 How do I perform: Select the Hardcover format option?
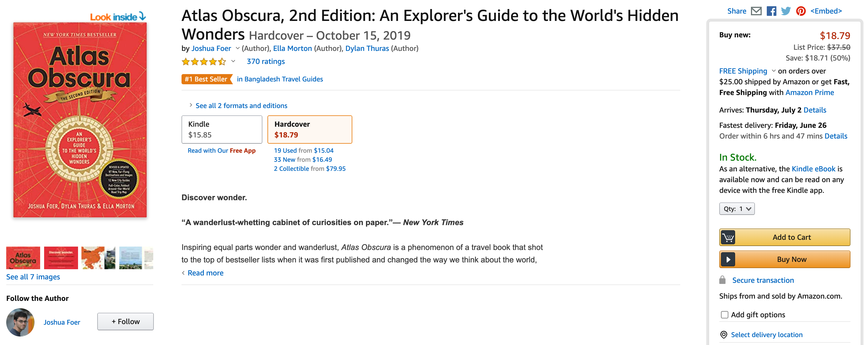click(310, 130)
